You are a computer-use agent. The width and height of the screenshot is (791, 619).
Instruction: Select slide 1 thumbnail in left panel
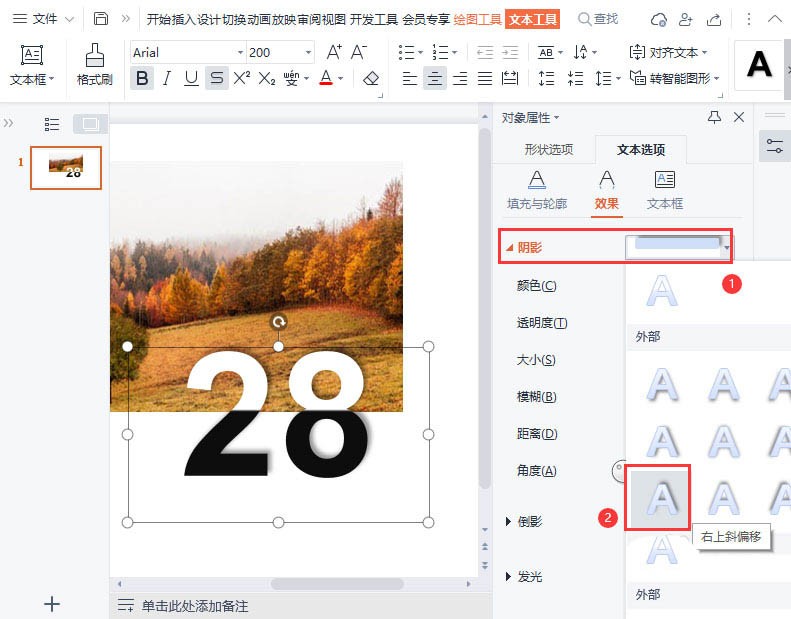(66, 167)
